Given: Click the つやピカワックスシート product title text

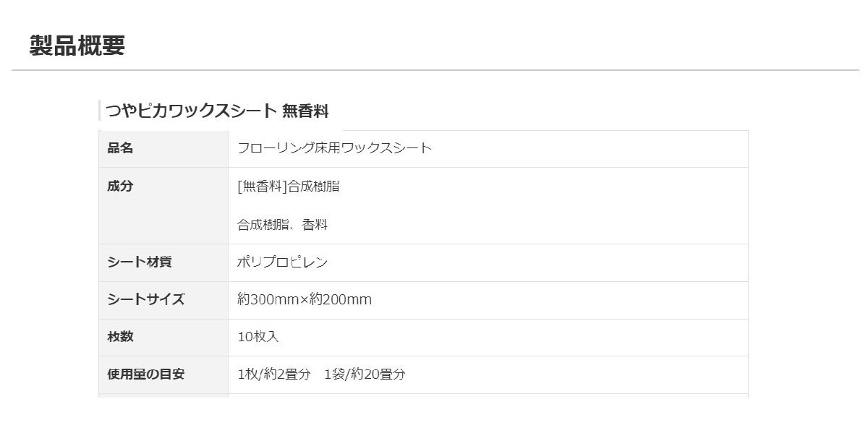Looking at the screenshot, I should (x=191, y=111).
